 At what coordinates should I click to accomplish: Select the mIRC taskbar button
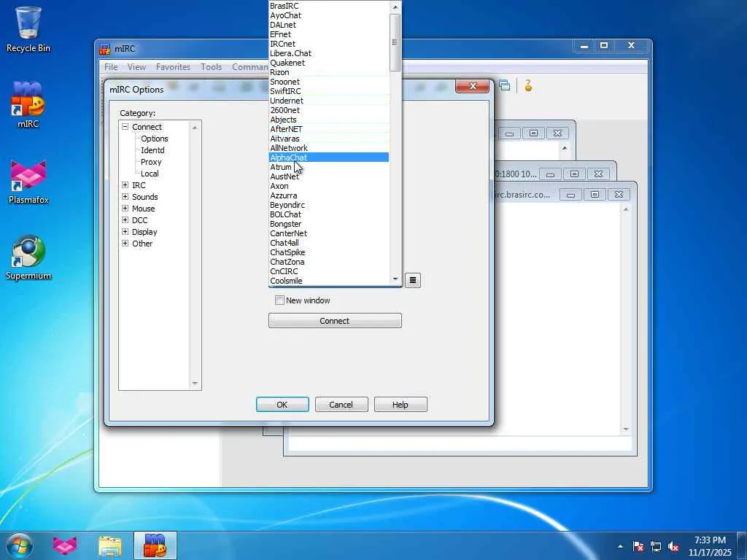point(155,545)
